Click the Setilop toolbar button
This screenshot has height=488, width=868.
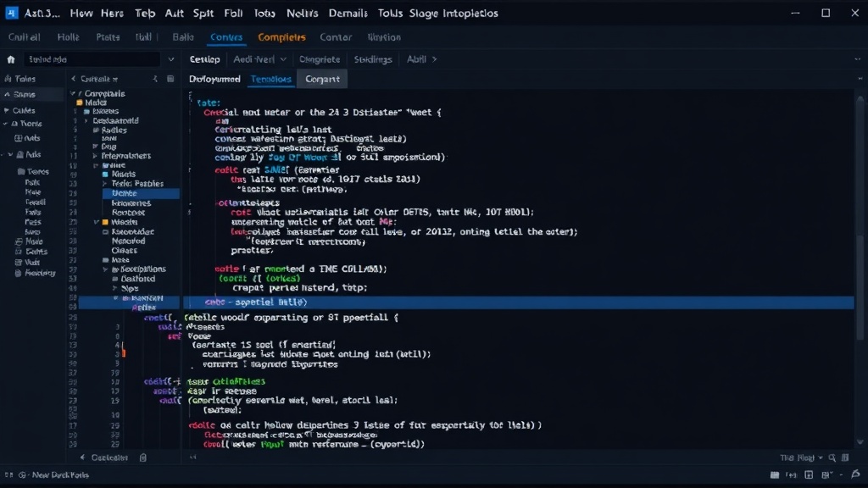click(204, 59)
